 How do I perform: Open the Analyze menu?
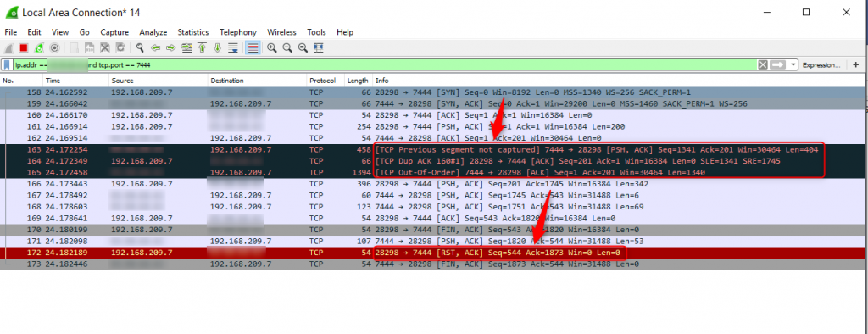(x=153, y=32)
